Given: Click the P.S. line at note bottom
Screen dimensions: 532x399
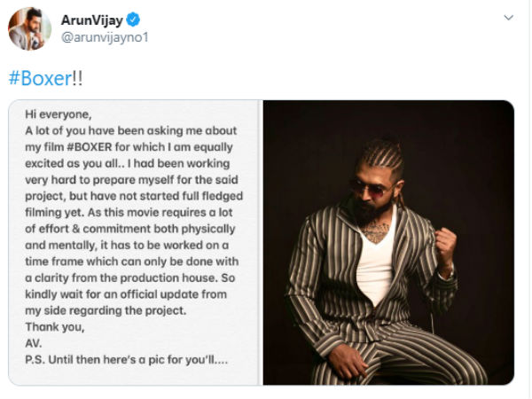Looking at the screenshot, I should click(x=126, y=360).
